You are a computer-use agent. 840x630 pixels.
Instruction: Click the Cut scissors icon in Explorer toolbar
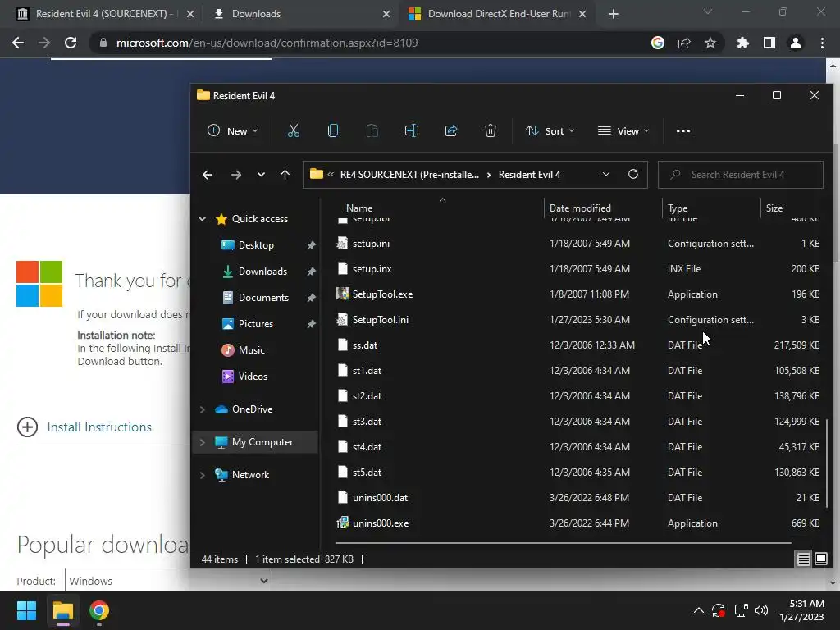(x=293, y=130)
